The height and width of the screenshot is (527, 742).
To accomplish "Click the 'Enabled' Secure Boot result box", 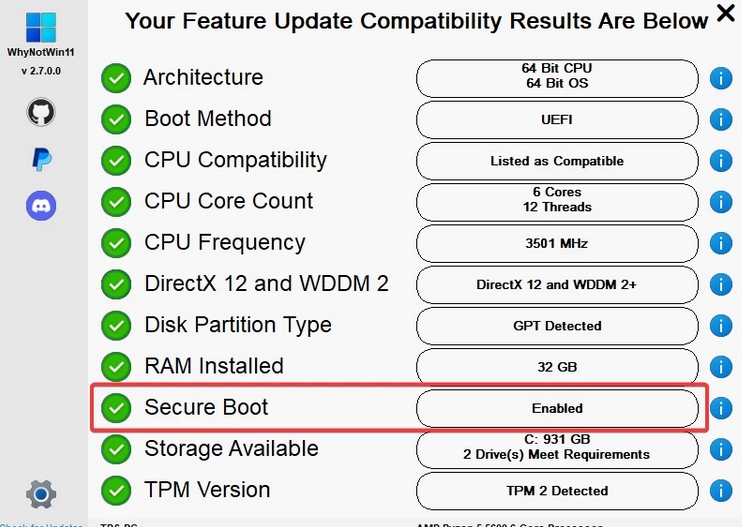I will click(x=557, y=408).
